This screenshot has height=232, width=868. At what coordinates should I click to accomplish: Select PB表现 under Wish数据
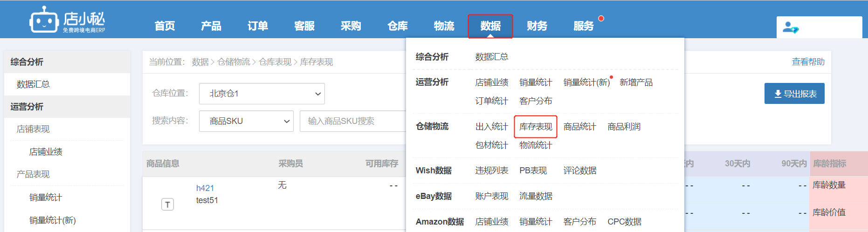[533, 171]
